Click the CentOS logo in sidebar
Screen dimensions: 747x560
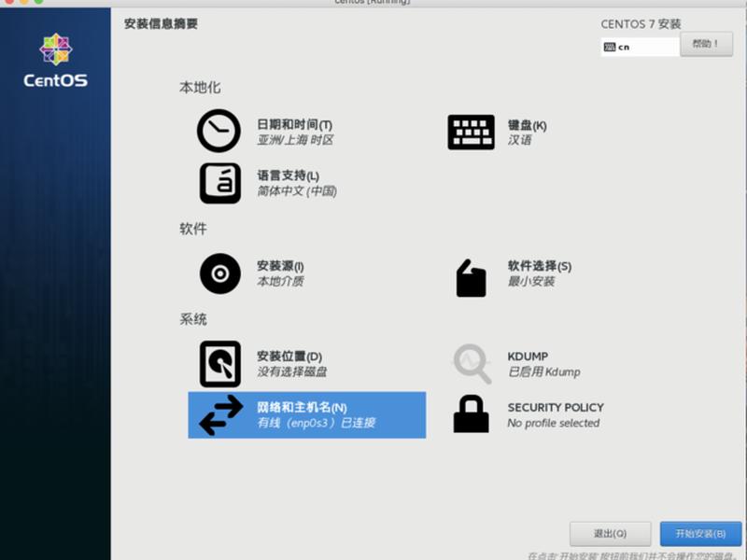[x=56, y=61]
